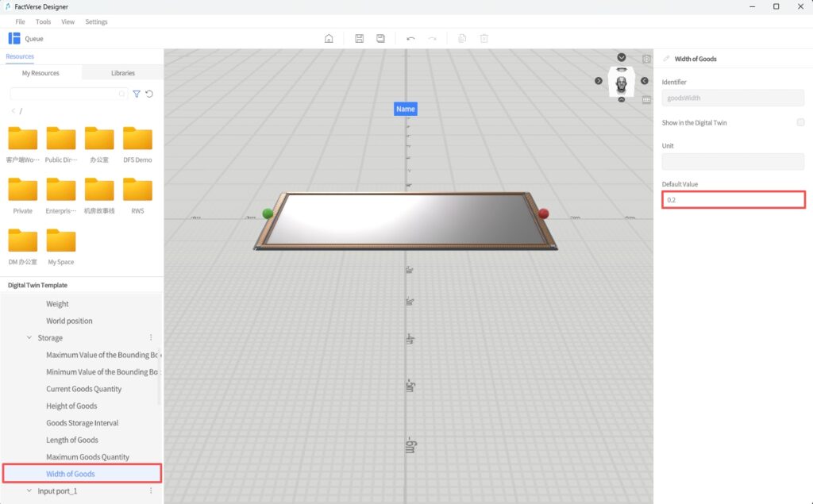Image resolution: width=813 pixels, height=504 pixels.
Task: Click the grid view toggle near the navigation cube
Action: pyautogui.click(x=645, y=99)
